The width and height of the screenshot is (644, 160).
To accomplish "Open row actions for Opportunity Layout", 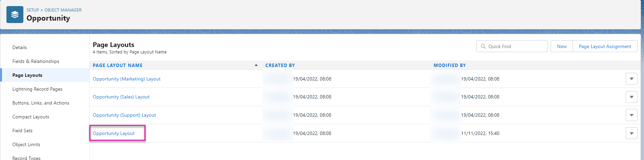I will [x=631, y=134].
